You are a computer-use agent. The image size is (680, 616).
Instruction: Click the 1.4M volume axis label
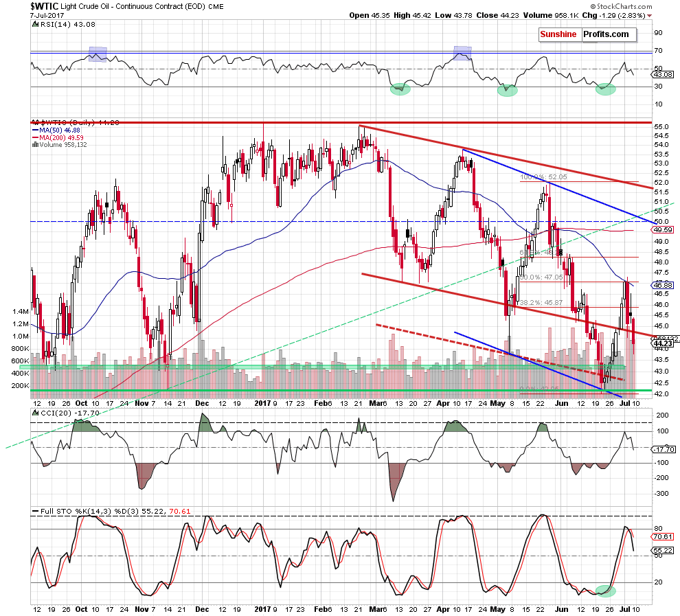(x=21, y=312)
